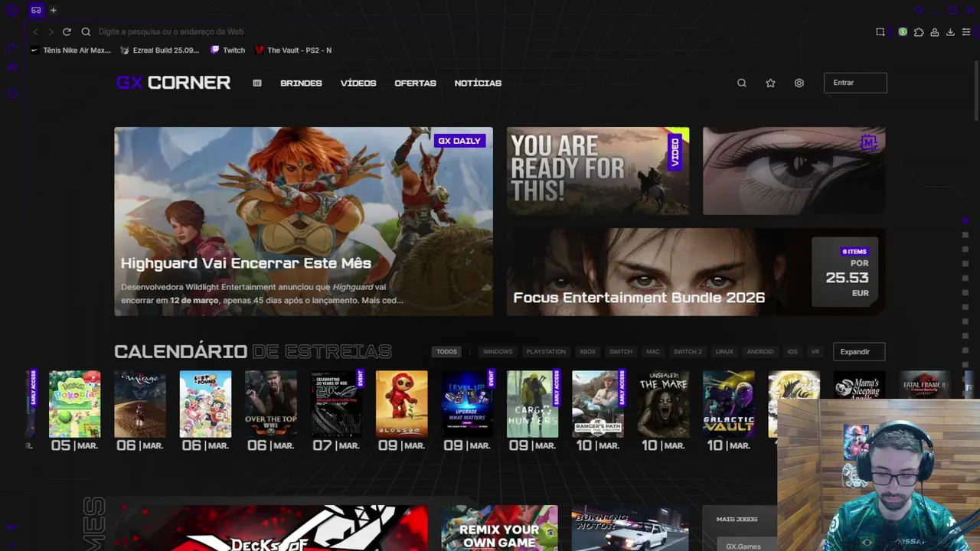The height and width of the screenshot is (551, 980).
Task: Open the green cashback extension icon
Action: tap(903, 31)
